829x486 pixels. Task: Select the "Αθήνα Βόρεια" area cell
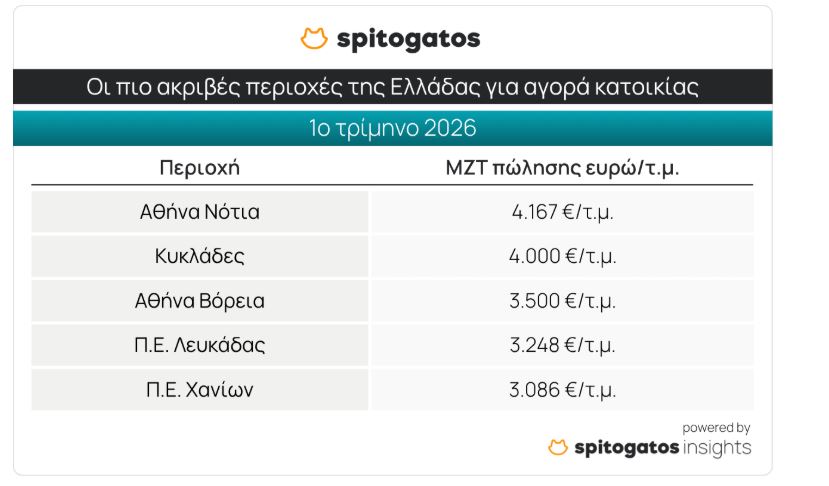point(200,301)
